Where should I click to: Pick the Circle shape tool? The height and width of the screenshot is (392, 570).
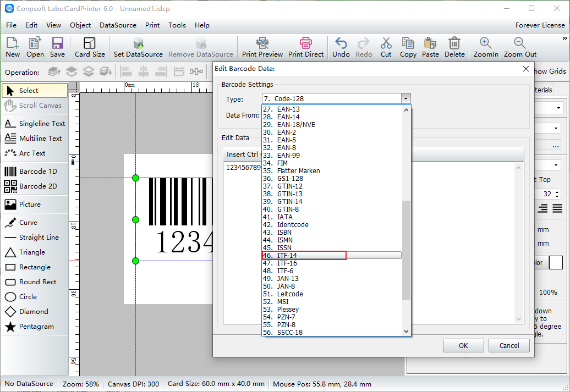click(x=35, y=297)
